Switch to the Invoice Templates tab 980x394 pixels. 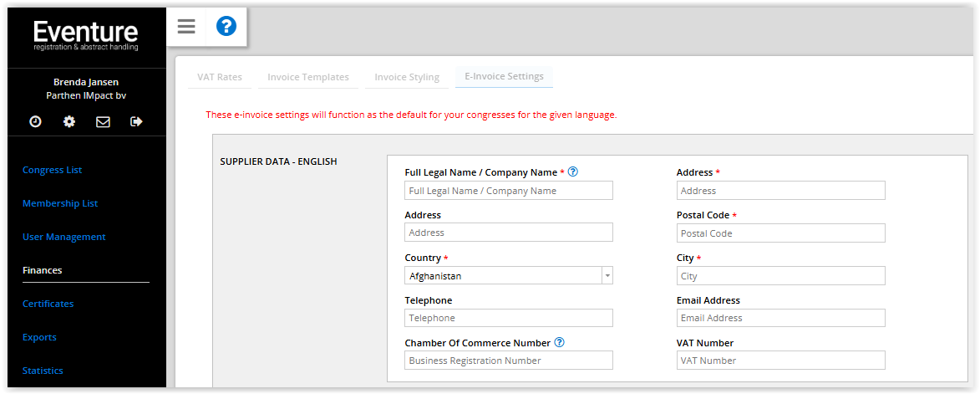[308, 77]
